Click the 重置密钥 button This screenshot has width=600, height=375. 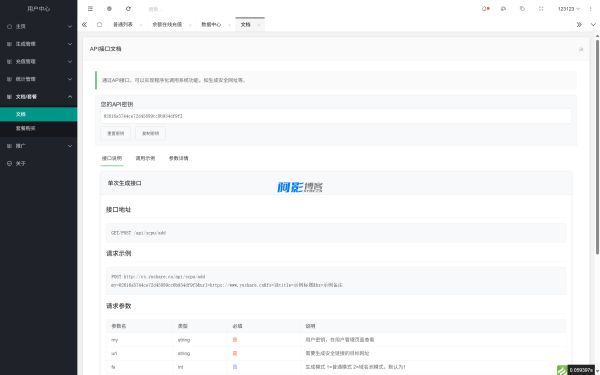tap(116, 134)
